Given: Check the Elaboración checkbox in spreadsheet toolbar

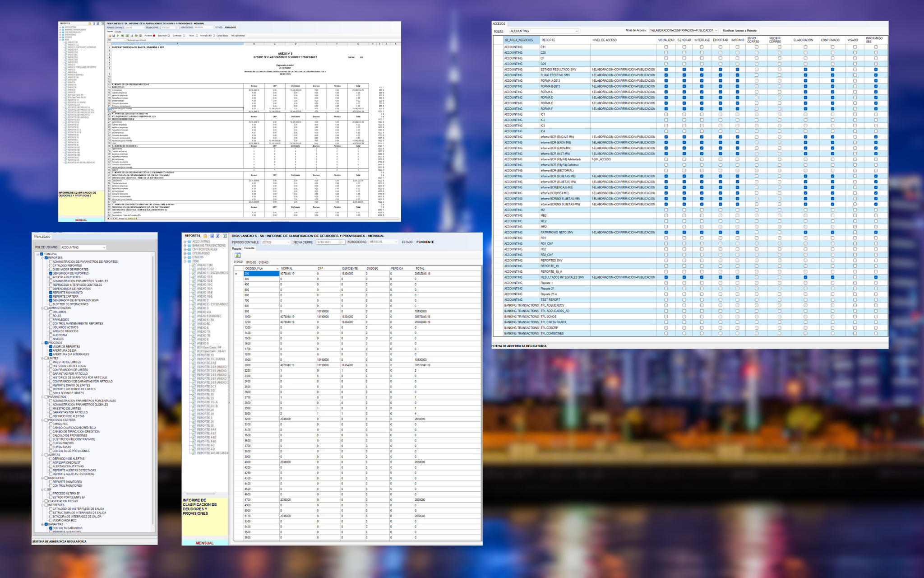Looking at the screenshot, I should [x=169, y=36].
